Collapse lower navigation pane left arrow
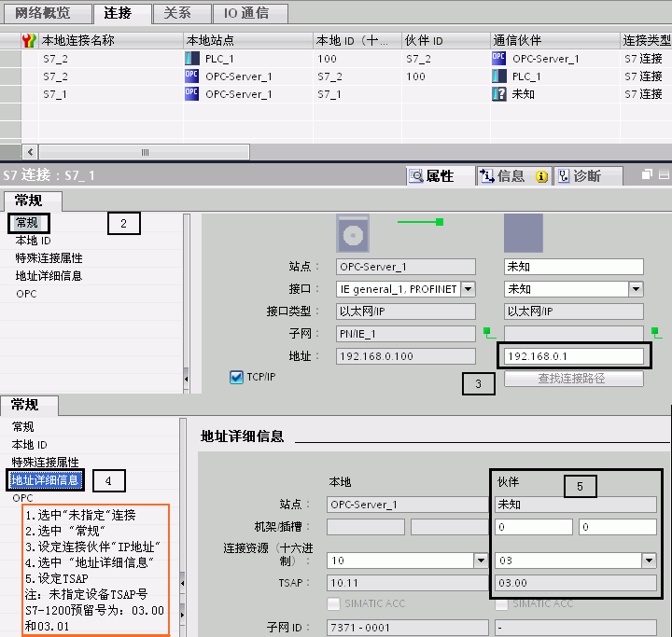The image size is (672, 637). point(182,583)
